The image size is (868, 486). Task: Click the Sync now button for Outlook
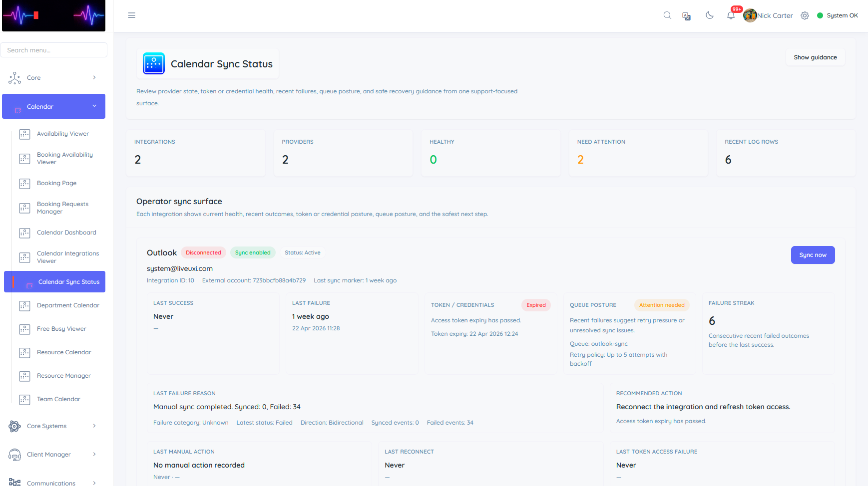813,255
